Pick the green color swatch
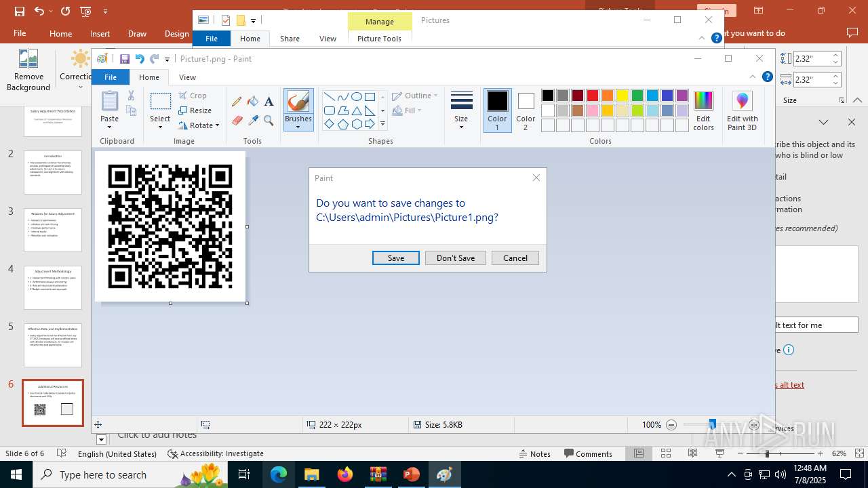868x488 pixels. tap(637, 96)
